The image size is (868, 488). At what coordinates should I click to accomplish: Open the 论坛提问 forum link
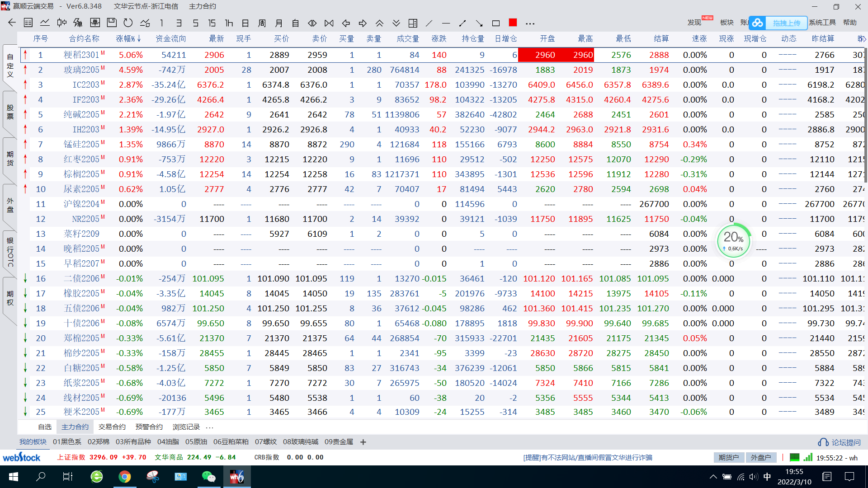(840, 442)
